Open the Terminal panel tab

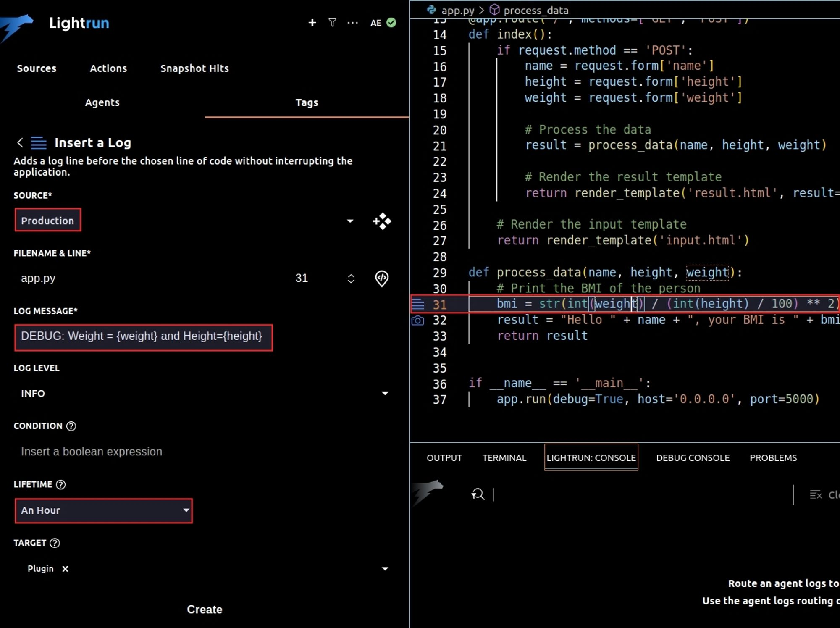point(504,457)
